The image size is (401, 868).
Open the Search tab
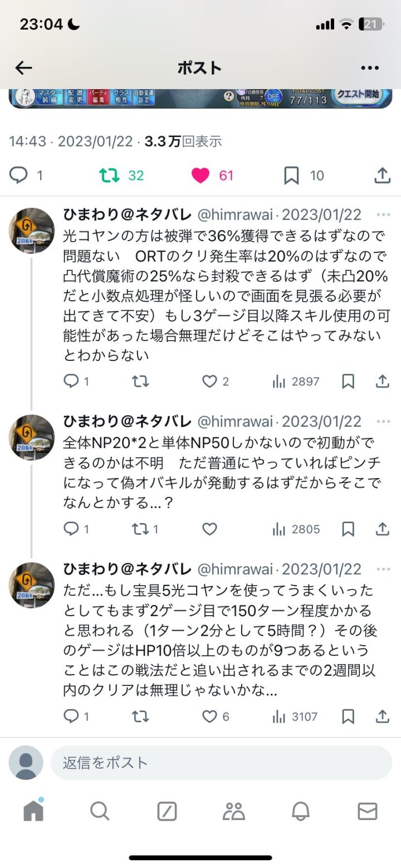pyautogui.click(x=100, y=812)
